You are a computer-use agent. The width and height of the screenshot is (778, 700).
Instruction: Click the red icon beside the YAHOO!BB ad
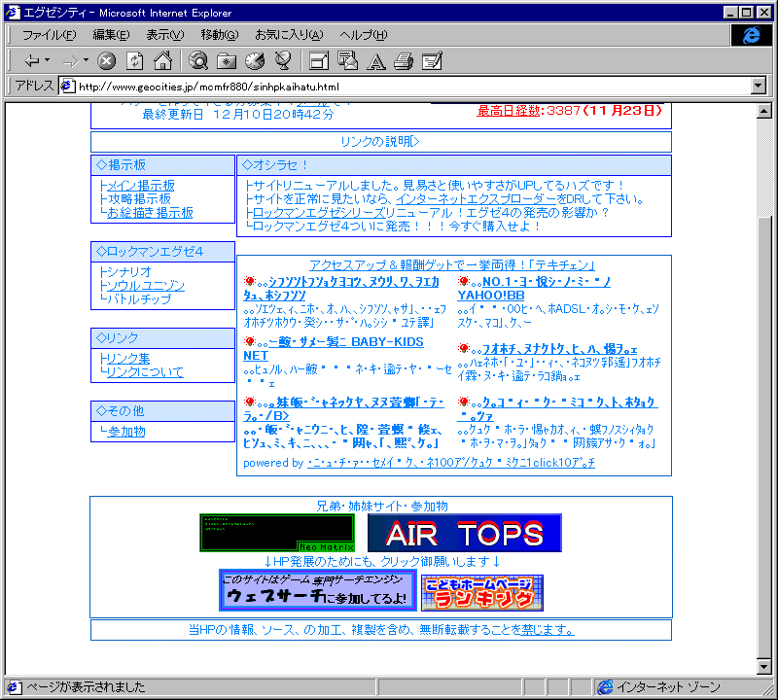pyautogui.click(x=464, y=281)
